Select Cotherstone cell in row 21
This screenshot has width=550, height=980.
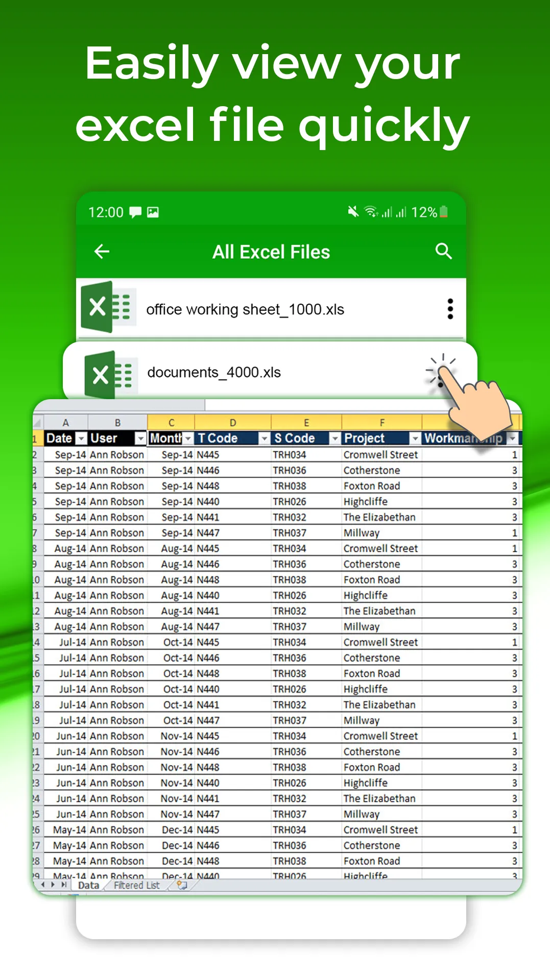[382, 752]
